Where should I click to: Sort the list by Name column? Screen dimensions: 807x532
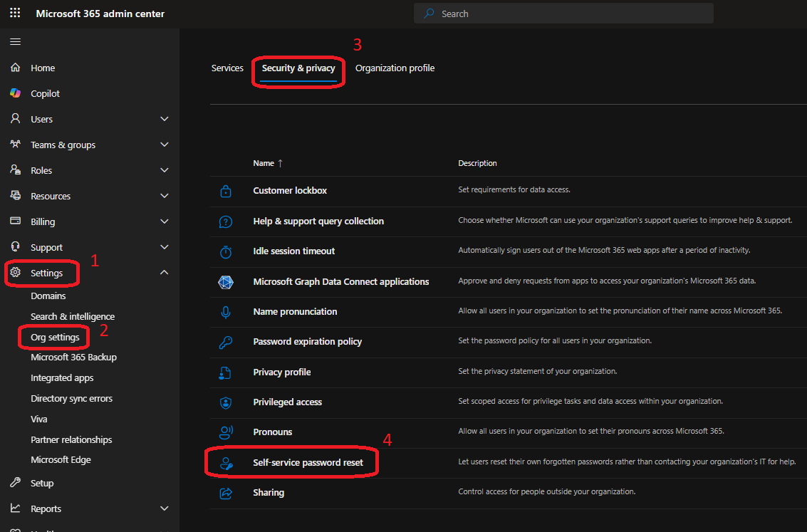[268, 163]
